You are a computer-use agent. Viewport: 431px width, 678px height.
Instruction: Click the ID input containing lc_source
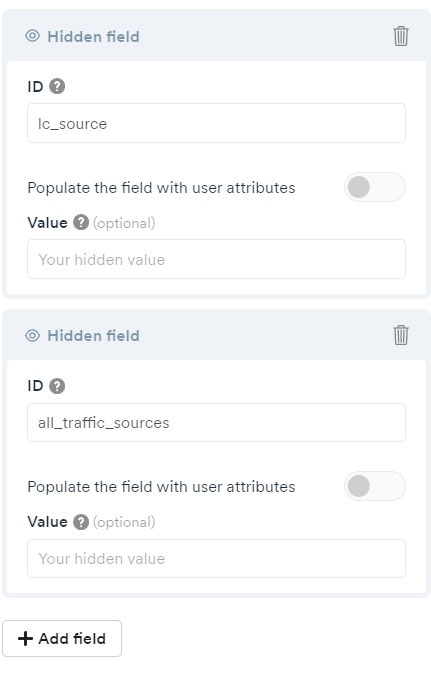tap(216, 123)
